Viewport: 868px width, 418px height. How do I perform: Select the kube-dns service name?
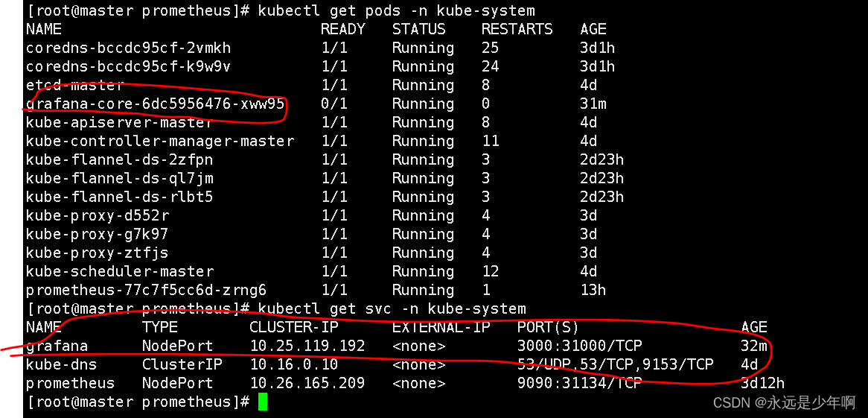tap(62, 364)
